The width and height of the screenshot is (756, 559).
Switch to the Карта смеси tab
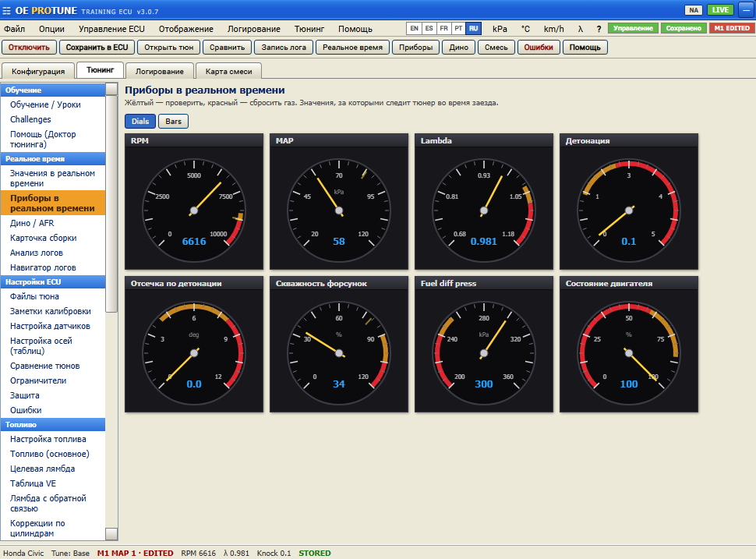228,71
